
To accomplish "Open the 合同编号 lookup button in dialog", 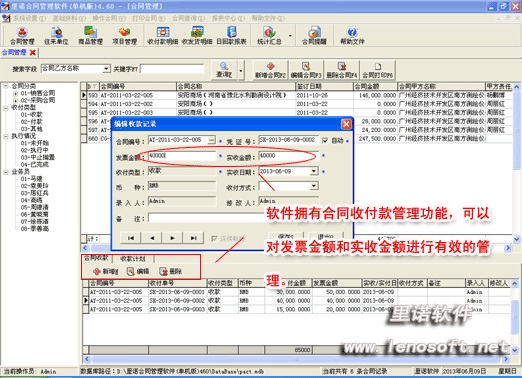I will (x=211, y=141).
